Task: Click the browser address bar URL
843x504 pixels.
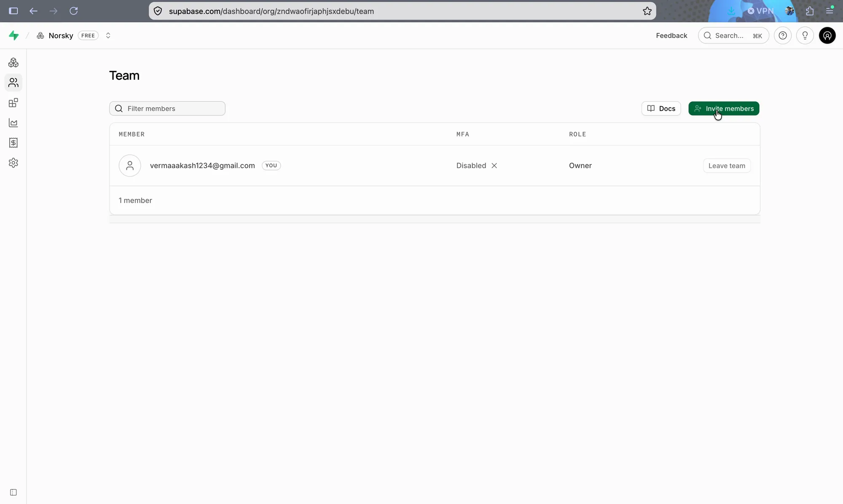Action: (x=271, y=11)
